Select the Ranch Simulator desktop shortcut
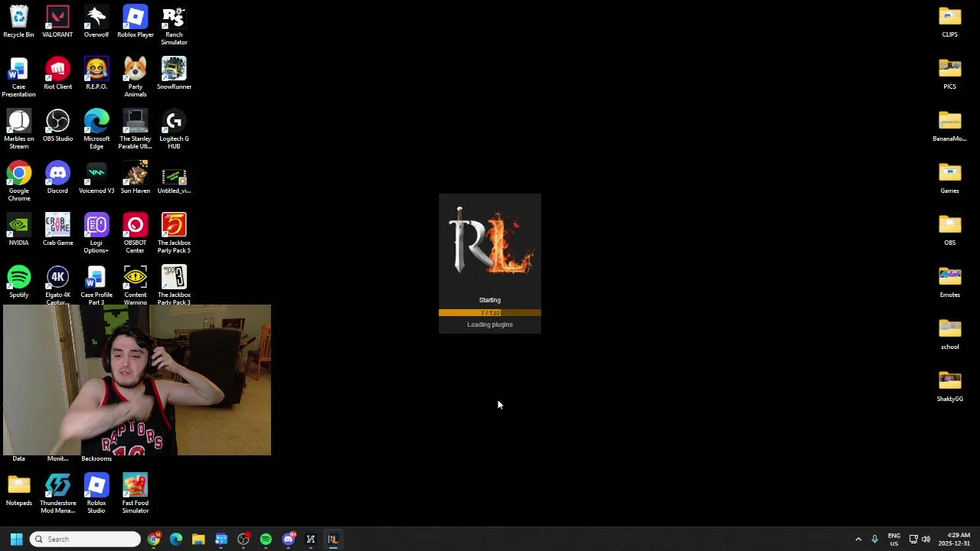The image size is (980, 551). pyautogui.click(x=174, y=25)
